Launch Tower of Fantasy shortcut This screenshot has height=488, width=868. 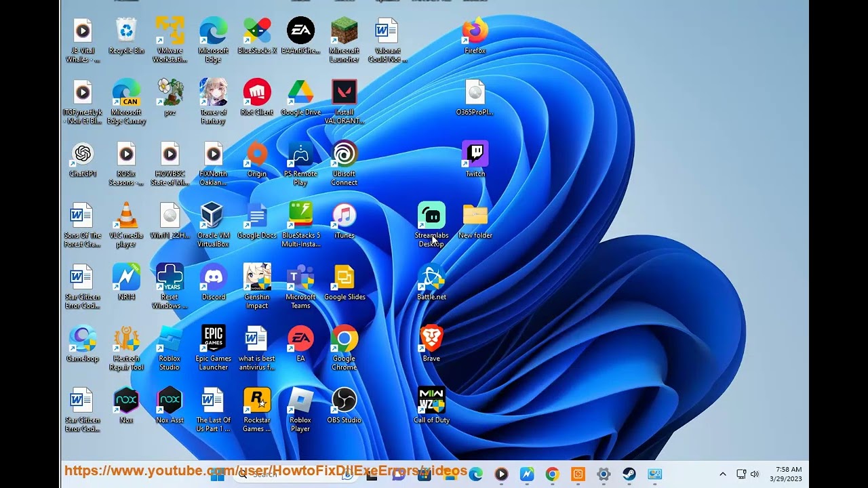pyautogui.click(x=213, y=102)
